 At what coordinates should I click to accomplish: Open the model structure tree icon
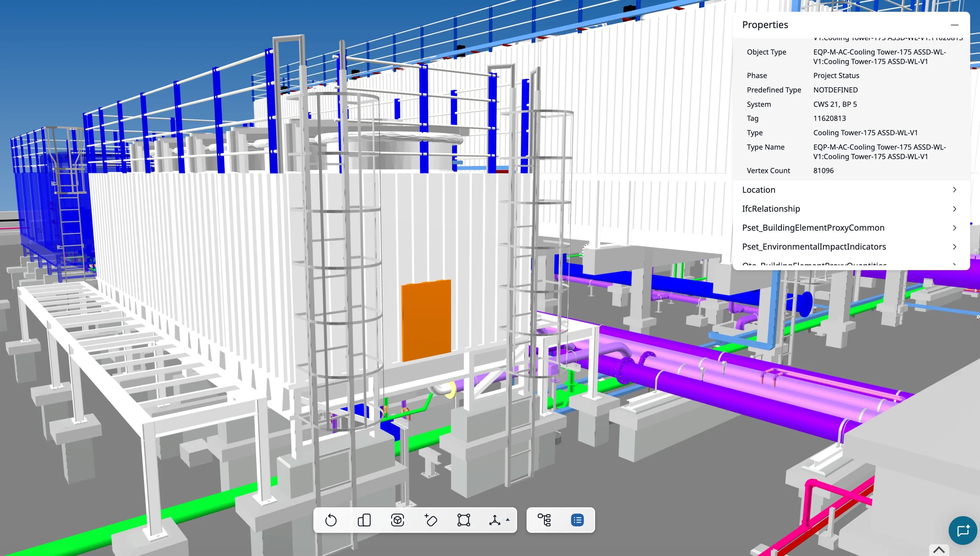[x=545, y=520]
